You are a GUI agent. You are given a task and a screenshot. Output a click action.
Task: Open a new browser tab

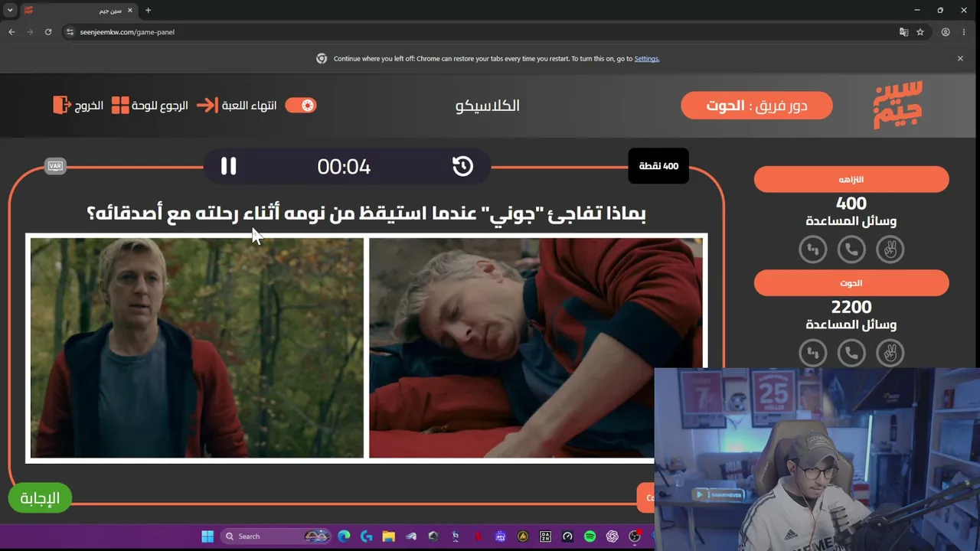148,11
